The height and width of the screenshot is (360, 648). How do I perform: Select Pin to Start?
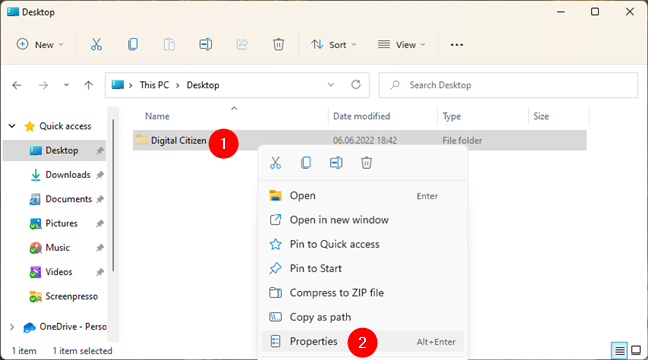coord(362,269)
